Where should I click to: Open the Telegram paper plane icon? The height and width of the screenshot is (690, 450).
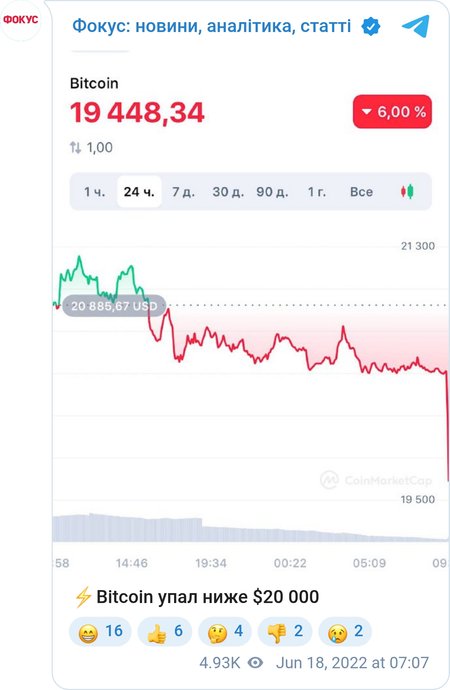tap(415, 26)
